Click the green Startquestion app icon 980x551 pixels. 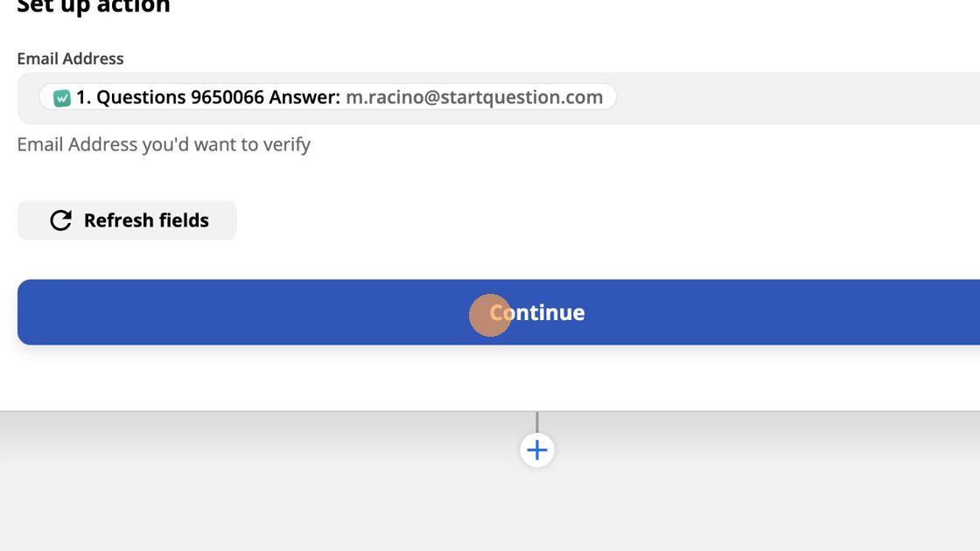tap(61, 98)
